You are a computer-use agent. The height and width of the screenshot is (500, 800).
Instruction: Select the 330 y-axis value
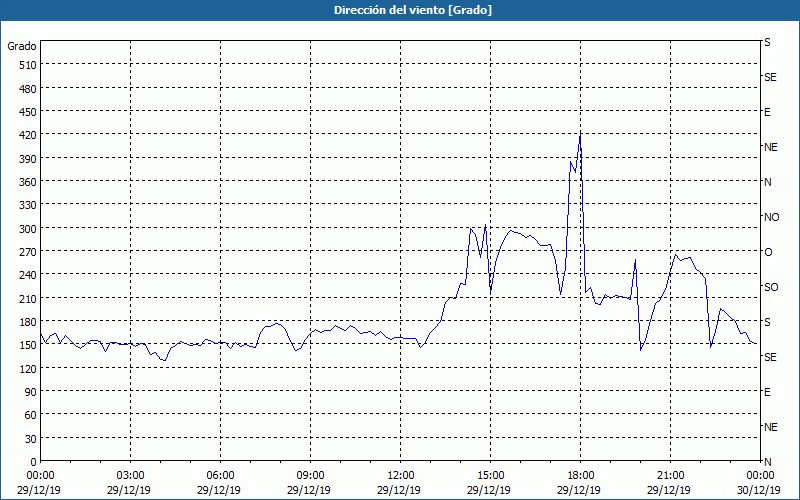28,205
